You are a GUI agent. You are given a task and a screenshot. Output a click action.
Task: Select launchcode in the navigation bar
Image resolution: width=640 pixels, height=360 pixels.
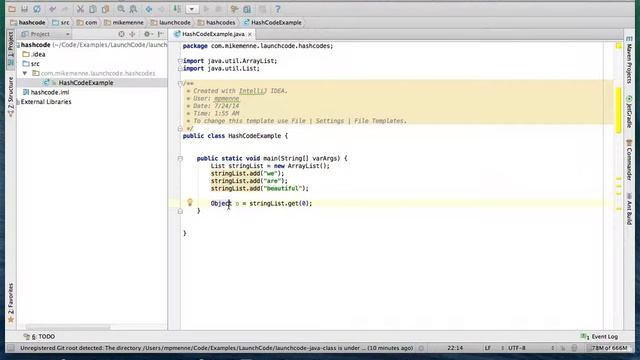point(171,22)
